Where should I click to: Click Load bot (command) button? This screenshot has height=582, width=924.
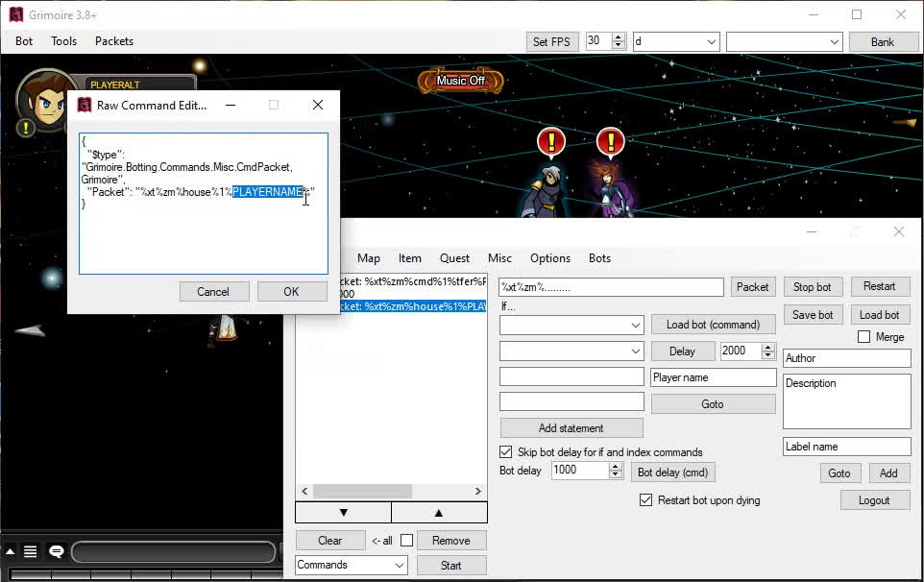713,325
